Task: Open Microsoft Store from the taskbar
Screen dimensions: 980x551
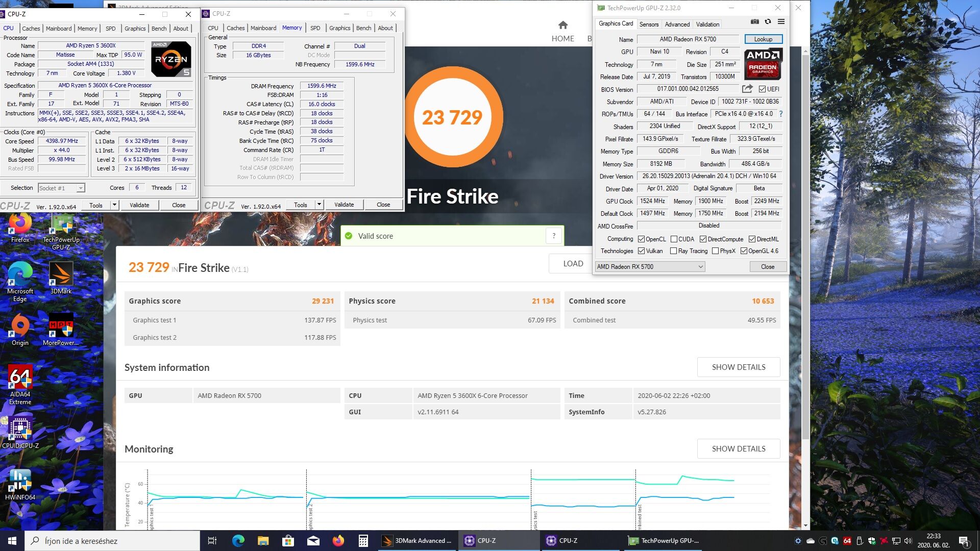Action: coord(288,541)
